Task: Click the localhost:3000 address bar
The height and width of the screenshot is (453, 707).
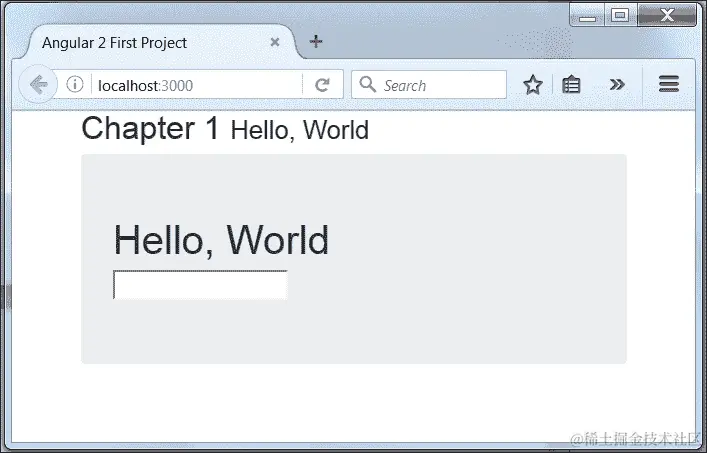Action: pyautogui.click(x=196, y=85)
